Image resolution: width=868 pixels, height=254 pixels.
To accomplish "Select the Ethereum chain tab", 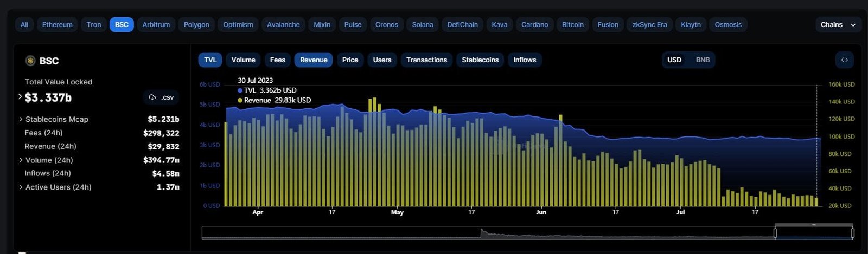I will pos(57,24).
